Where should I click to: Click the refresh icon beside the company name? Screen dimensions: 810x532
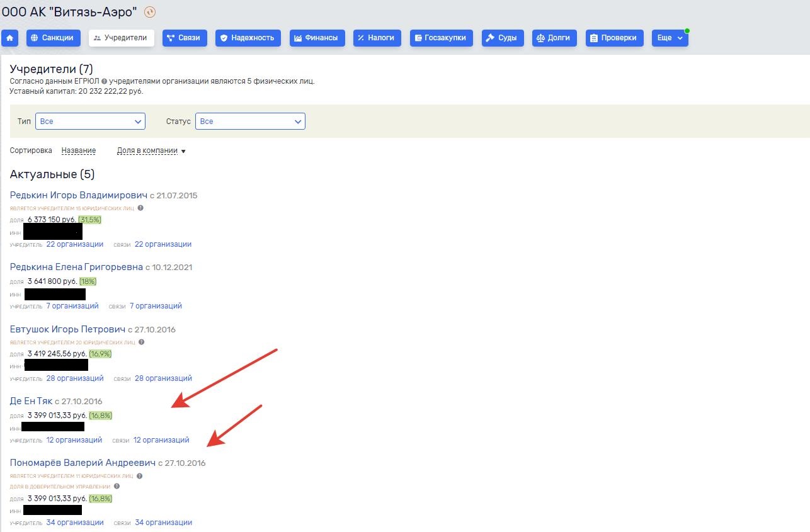(x=150, y=12)
